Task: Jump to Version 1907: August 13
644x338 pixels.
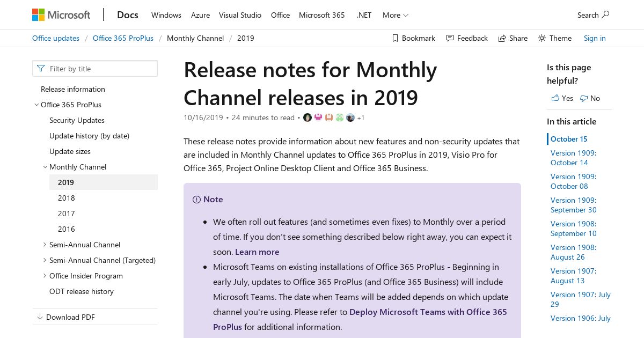Action: (x=573, y=276)
